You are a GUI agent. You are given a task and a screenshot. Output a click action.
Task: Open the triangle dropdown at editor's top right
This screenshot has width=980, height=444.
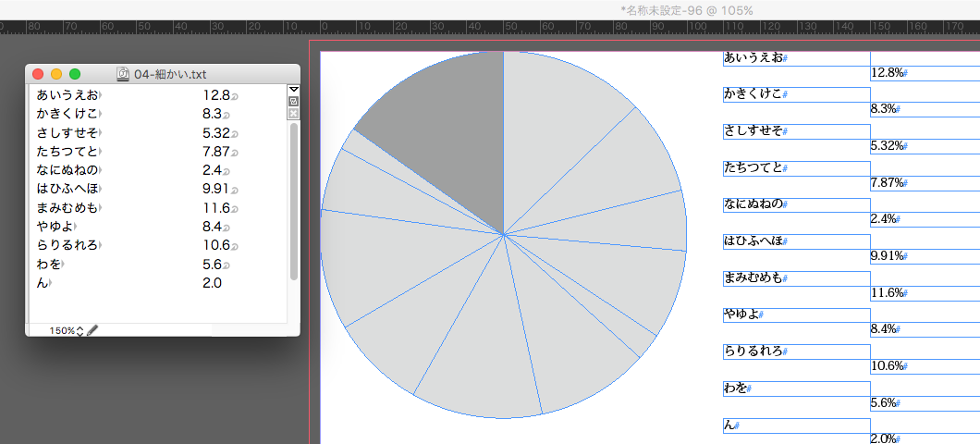[293, 90]
